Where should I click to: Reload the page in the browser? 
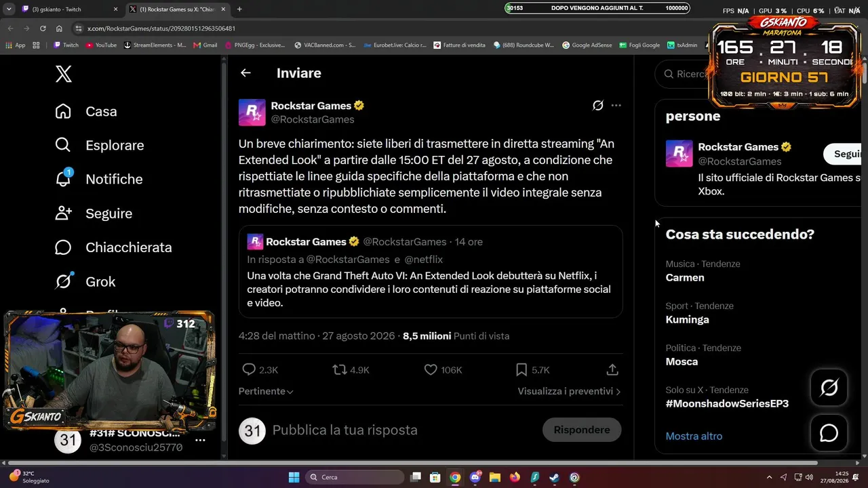click(43, 28)
